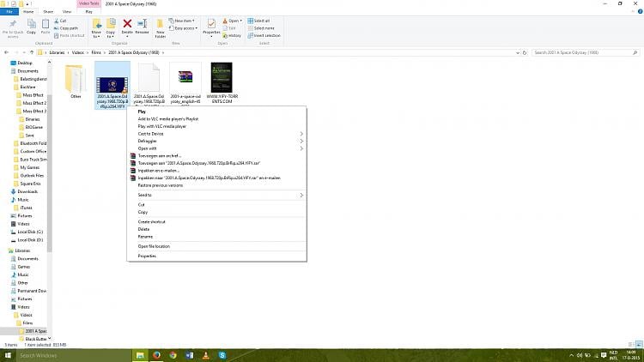644x362 pixels.
Task: Click Copy path in ribbon
Action: coord(66,28)
